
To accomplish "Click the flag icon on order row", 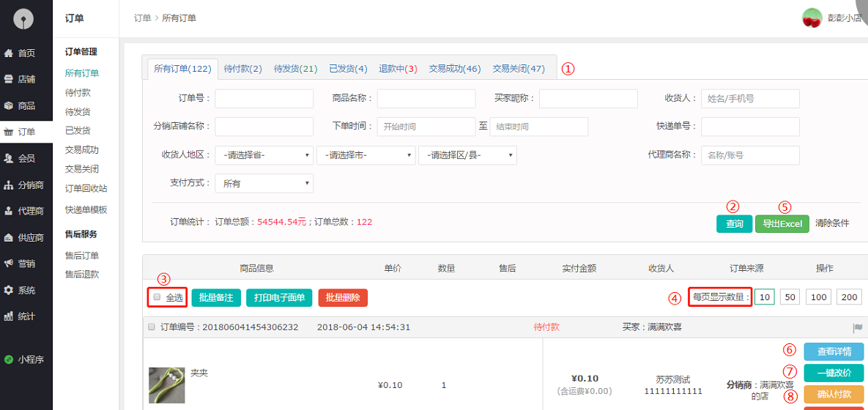I will pos(857,327).
